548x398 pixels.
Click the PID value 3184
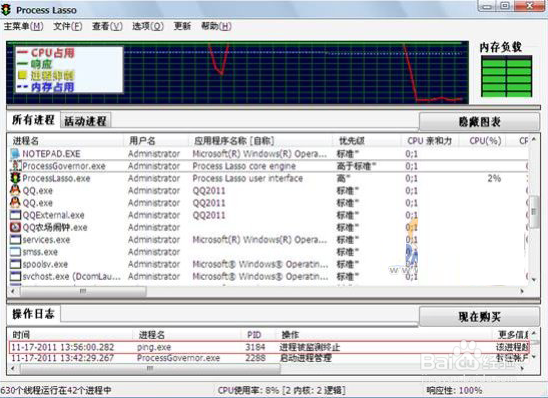(x=255, y=347)
